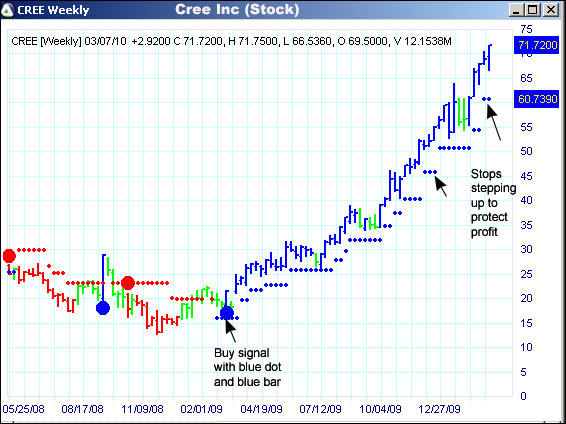Click the 35 price axis label
This screenshot has width=566, height=424.
(x=526, y=225)
